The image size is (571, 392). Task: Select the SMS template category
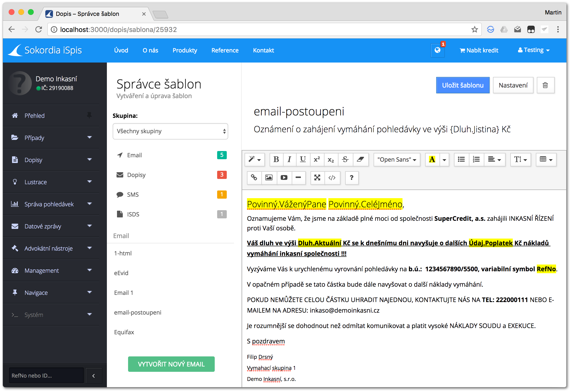pos(133,195)
